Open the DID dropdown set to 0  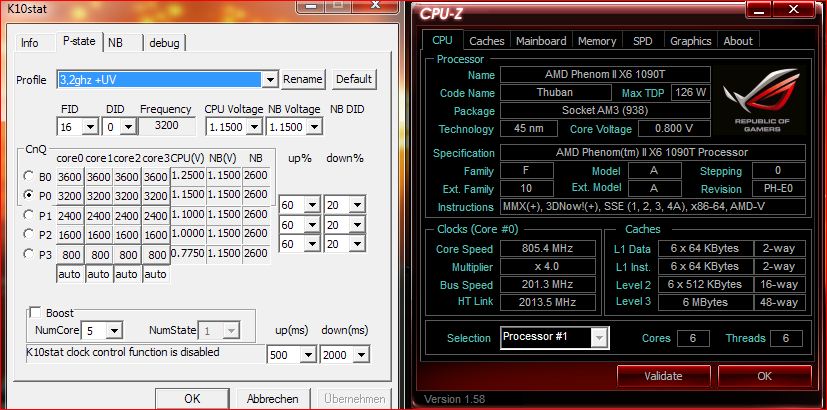(129, 127)
